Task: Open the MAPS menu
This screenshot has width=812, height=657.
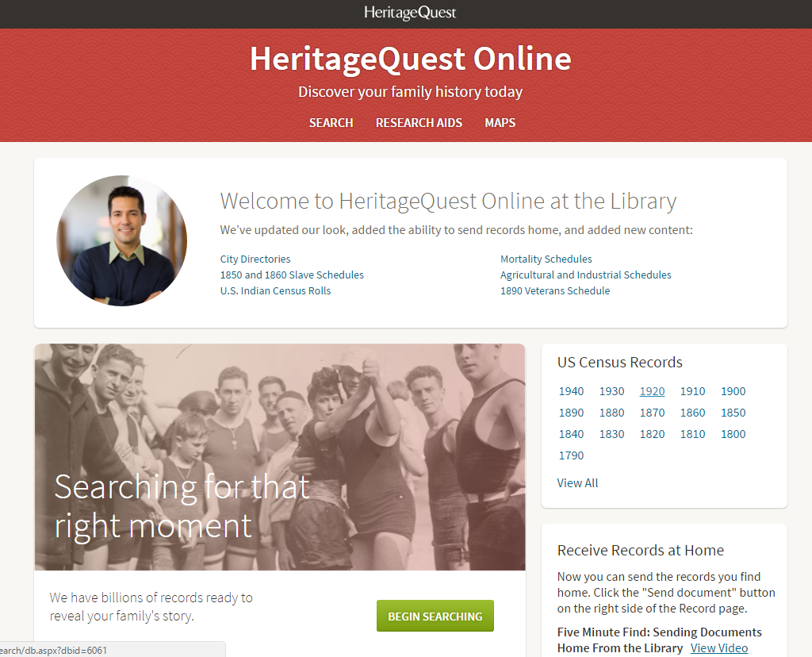Action: tap(500, 122)
